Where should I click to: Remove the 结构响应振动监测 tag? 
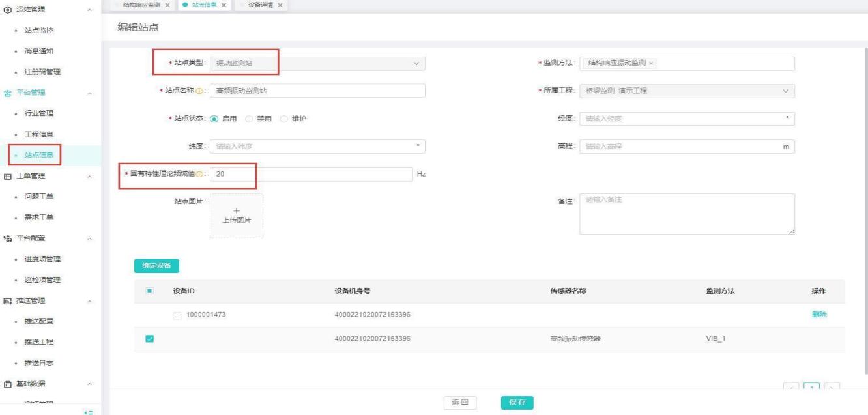[x=652, y=63]
